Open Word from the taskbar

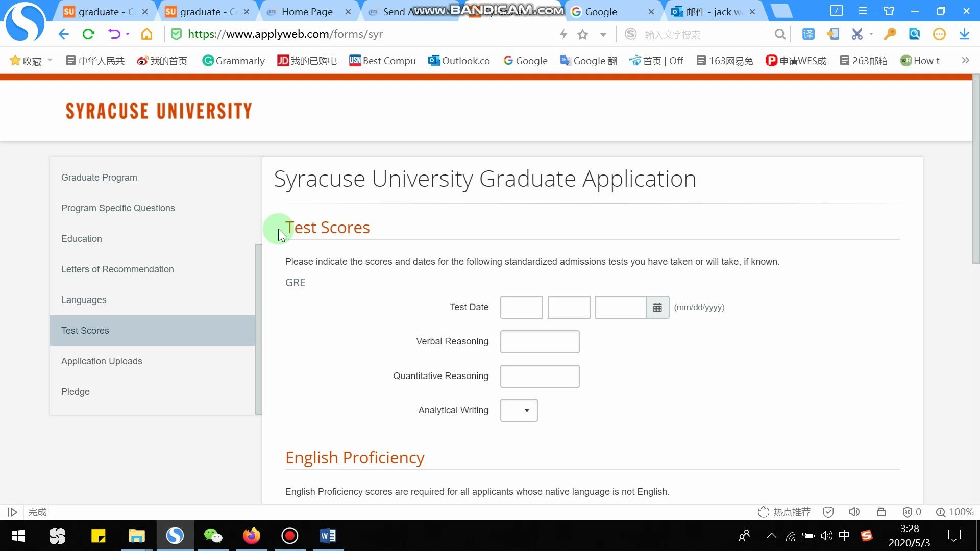[328, 536]
